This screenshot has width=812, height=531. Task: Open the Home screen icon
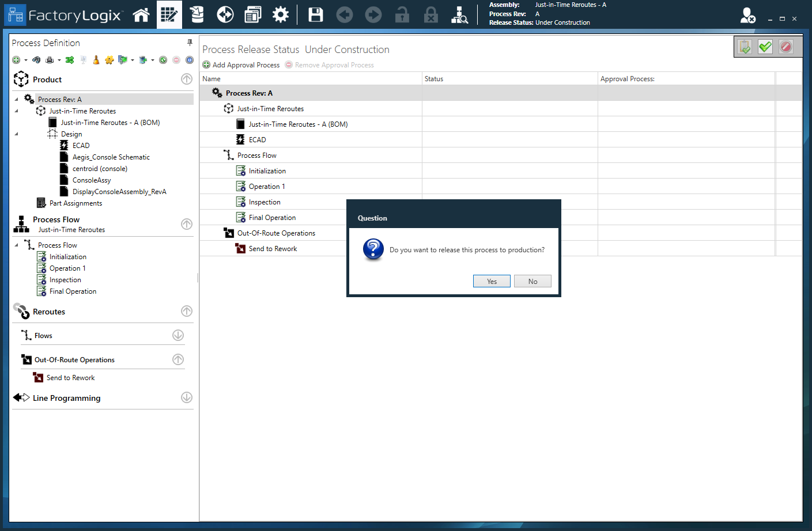[x=141, y=14]
